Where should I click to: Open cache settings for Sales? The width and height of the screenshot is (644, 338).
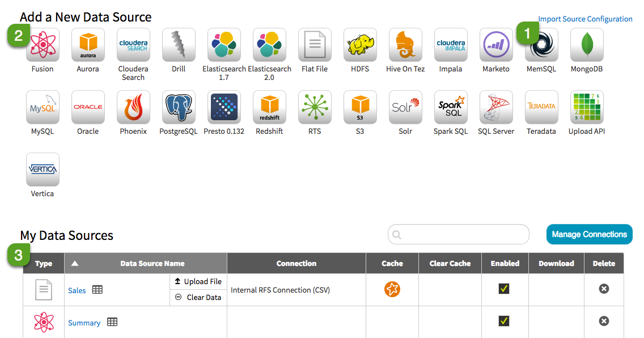pyautogui.click(x=392, y=289)
